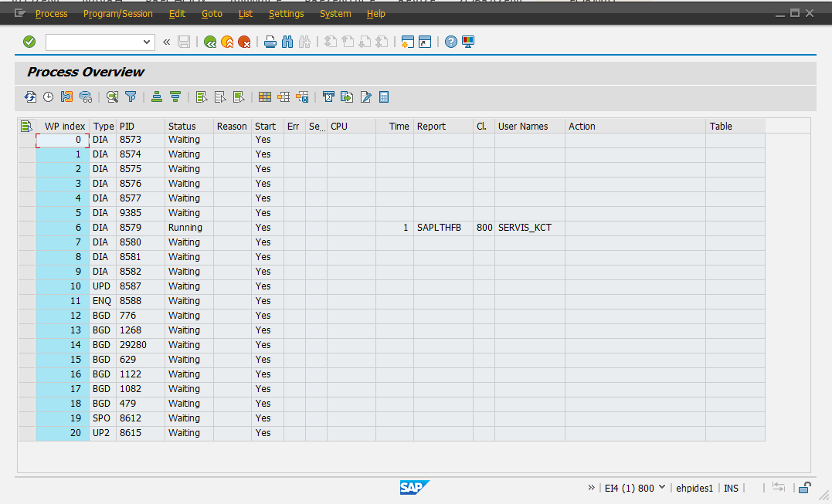
Task: Click the Generate Shortcut icon
Action: pyautogui.click(x=425, y=42)
